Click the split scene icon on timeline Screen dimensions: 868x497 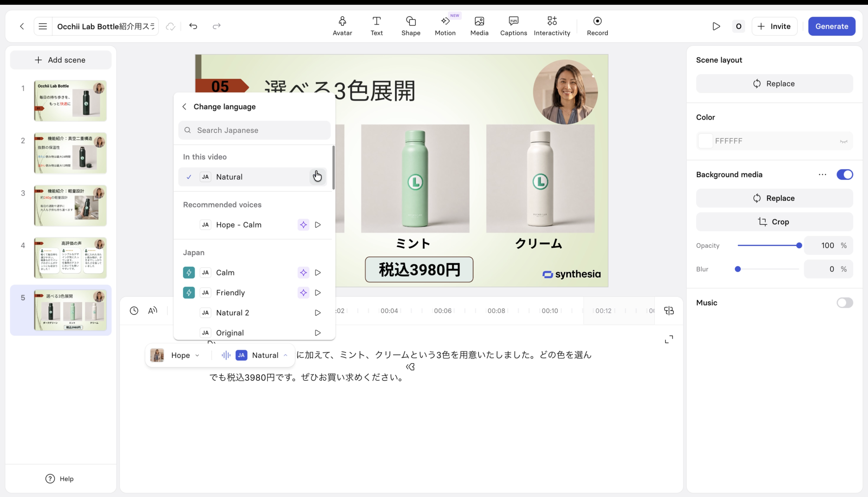coord(669,310)
